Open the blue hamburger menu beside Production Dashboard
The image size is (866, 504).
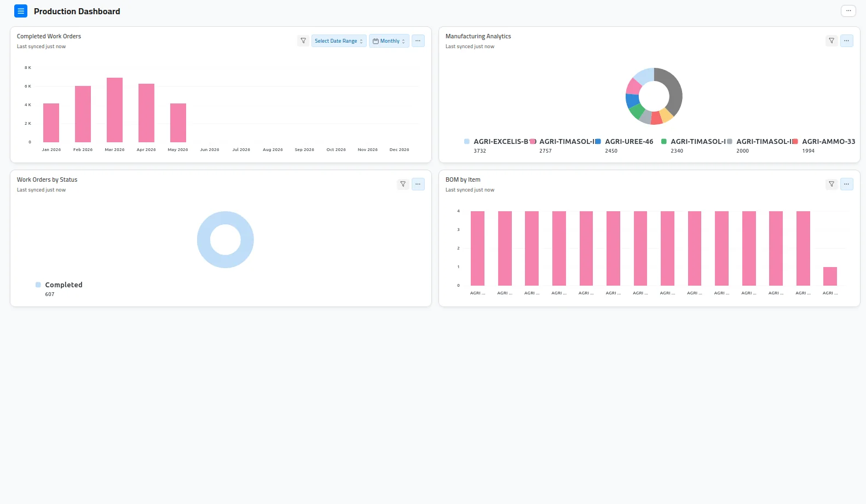[21, 11]
